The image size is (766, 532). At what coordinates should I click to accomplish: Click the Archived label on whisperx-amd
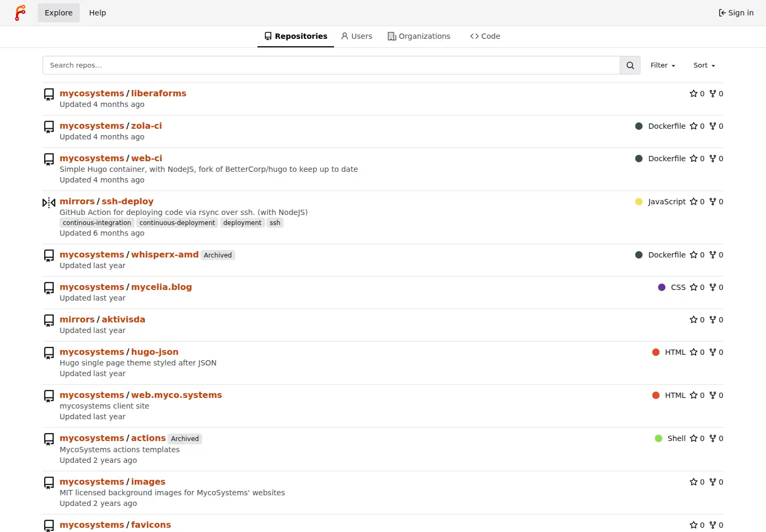[218, 255]
